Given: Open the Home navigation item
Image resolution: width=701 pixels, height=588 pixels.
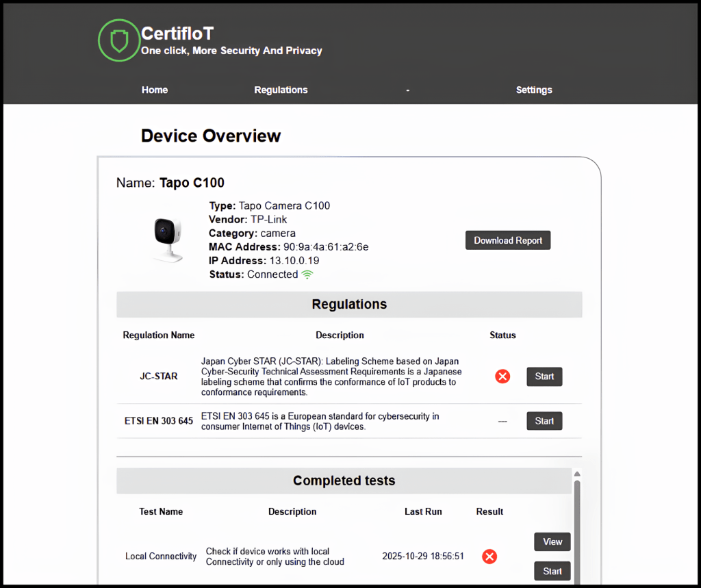Looking at the screenshot, I should (155, 90).
